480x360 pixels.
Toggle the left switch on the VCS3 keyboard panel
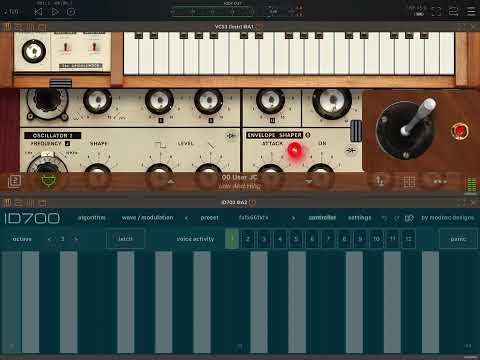tap(66, 48)
